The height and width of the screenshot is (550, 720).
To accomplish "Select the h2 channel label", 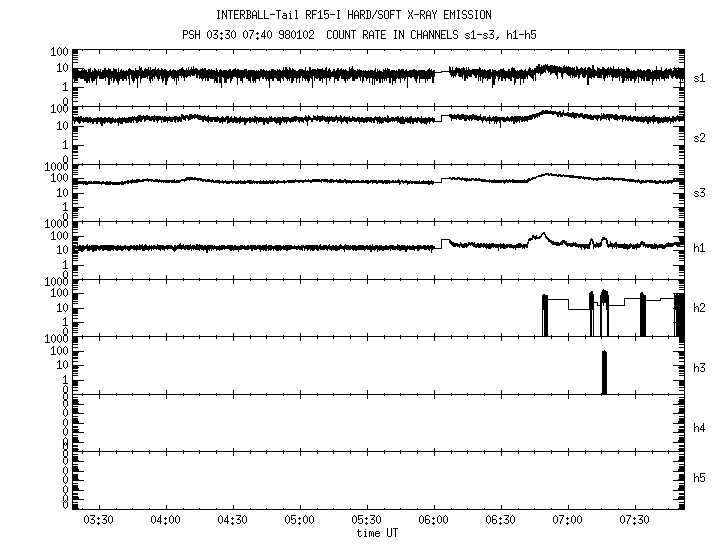I will (x=700, y=308).
